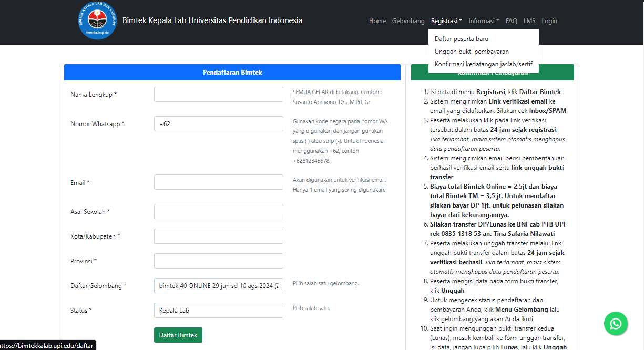Select Daftar peserta baru menu entry
The image size is (644, 350).
tap(461, 39)
